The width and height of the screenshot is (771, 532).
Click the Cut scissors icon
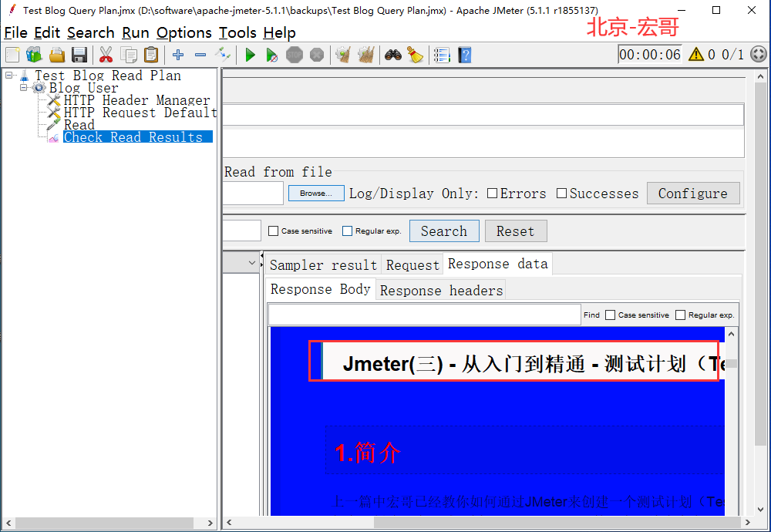coord(106,55)
